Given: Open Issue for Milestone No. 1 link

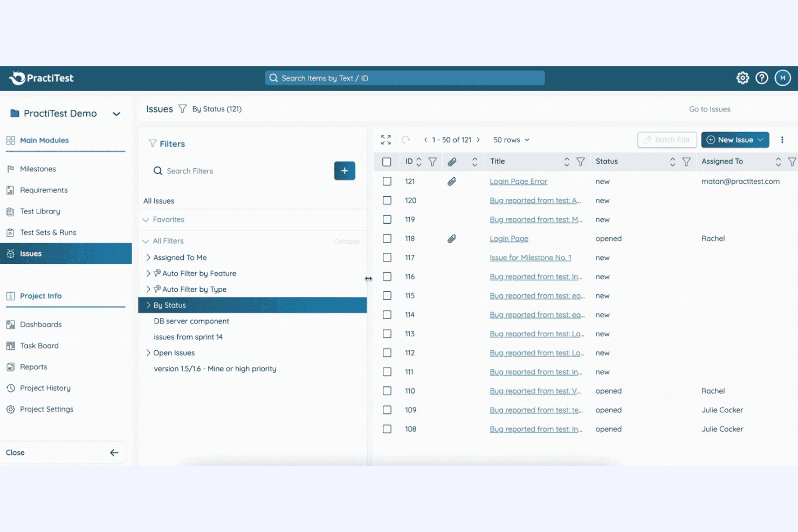Looking at the screenshot, I should click(530, 258).
